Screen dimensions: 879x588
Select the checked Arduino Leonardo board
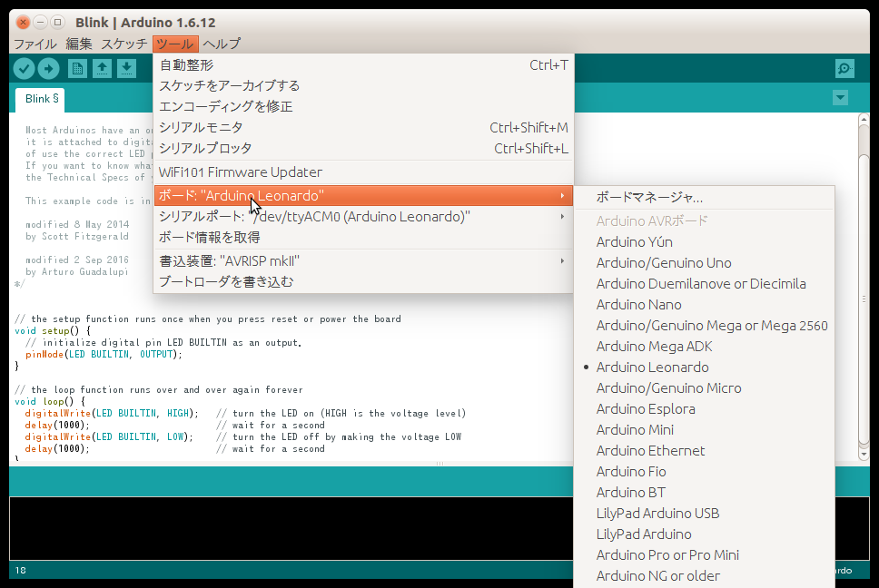(704, 367)
